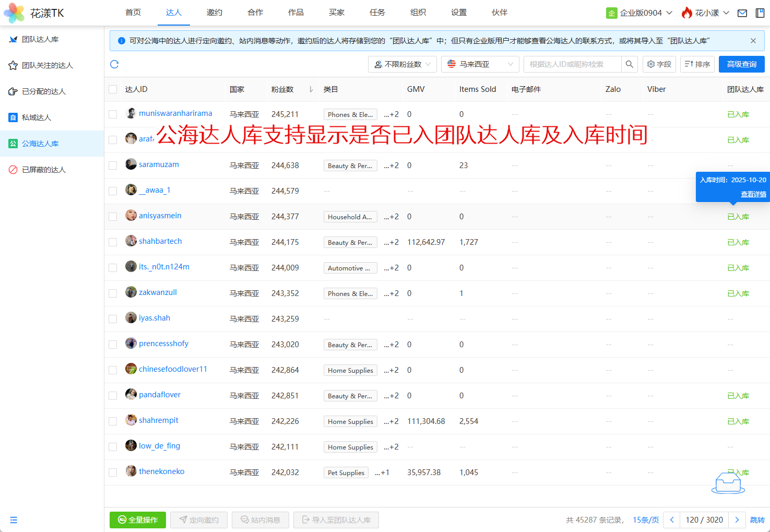Viewport: 770px width, 532px height.
Task: Click the book icon at top right
Action: click(760, 13)
